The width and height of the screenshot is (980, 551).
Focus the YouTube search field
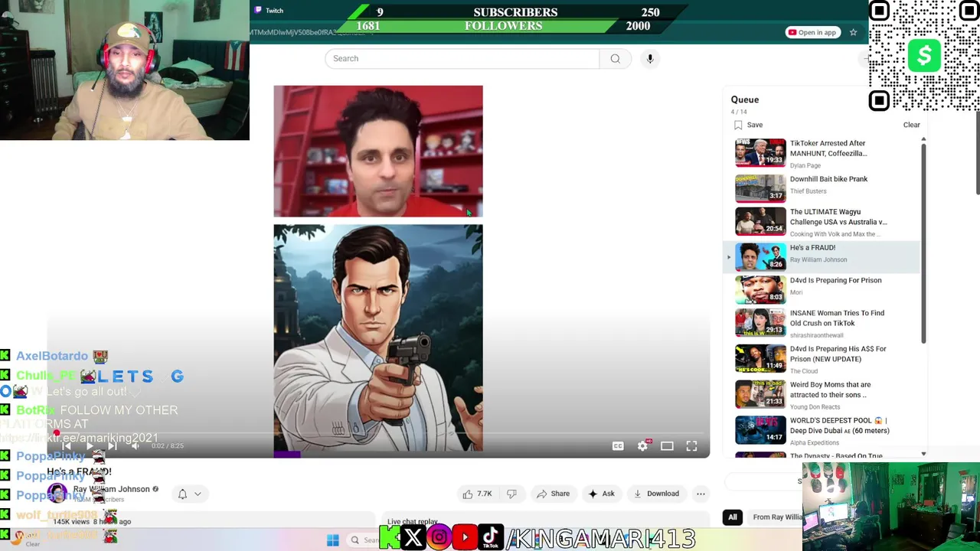[462, 58]
